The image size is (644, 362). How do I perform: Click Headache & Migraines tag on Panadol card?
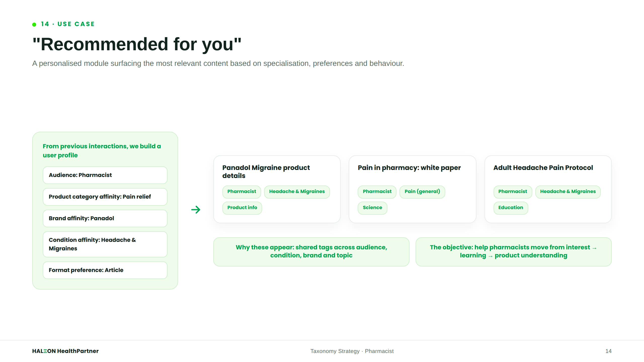[x=297, y=192]
